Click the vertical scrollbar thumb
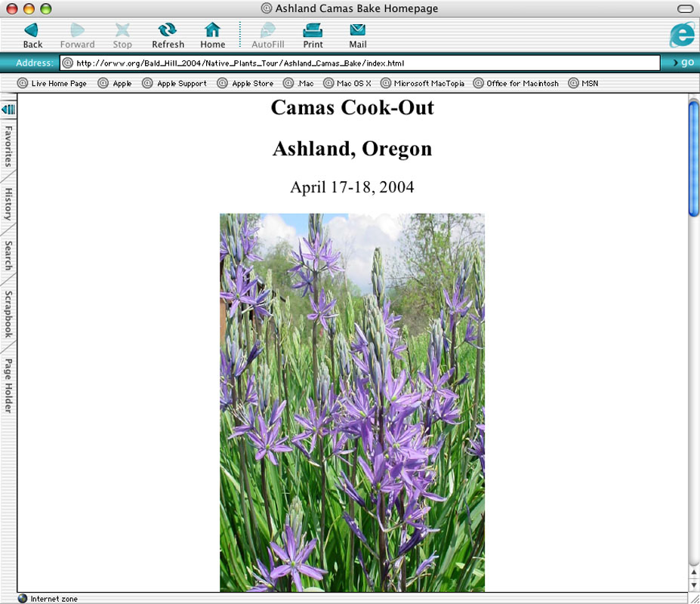Image resolution: width=700 pixels, height=604 pixels. pos(694,159)
